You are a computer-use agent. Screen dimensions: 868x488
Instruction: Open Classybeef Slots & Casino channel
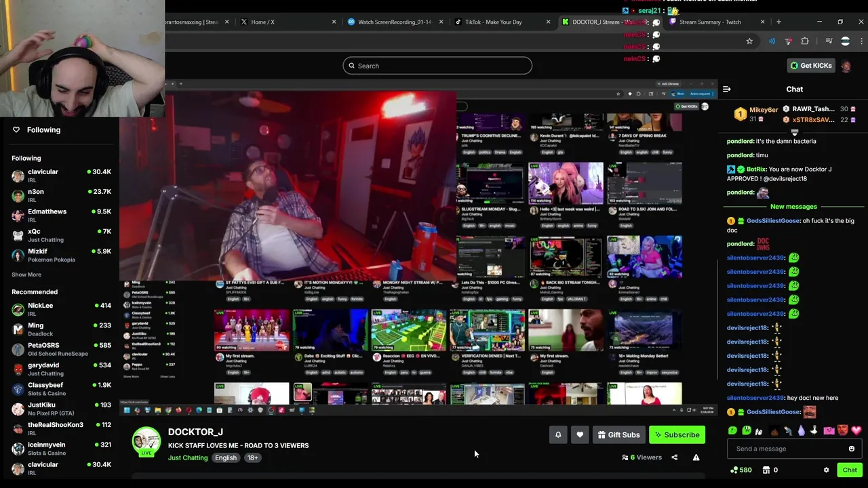pos(61,389)
